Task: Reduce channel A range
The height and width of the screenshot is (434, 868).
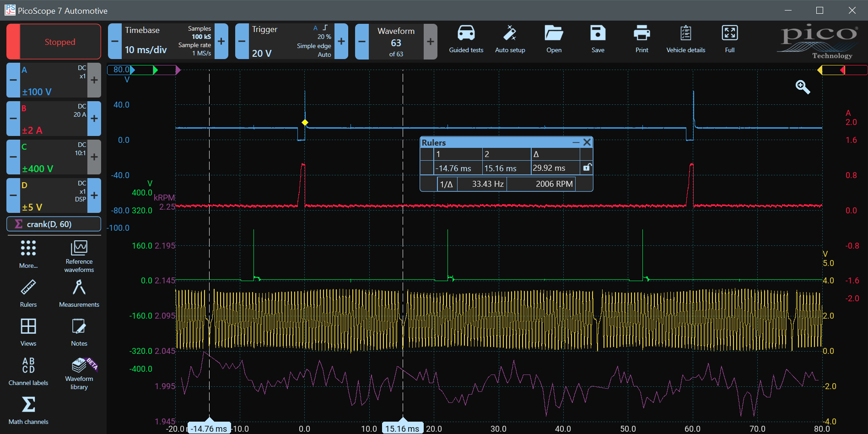Action: pyautogui.click(x=13, y=80)
